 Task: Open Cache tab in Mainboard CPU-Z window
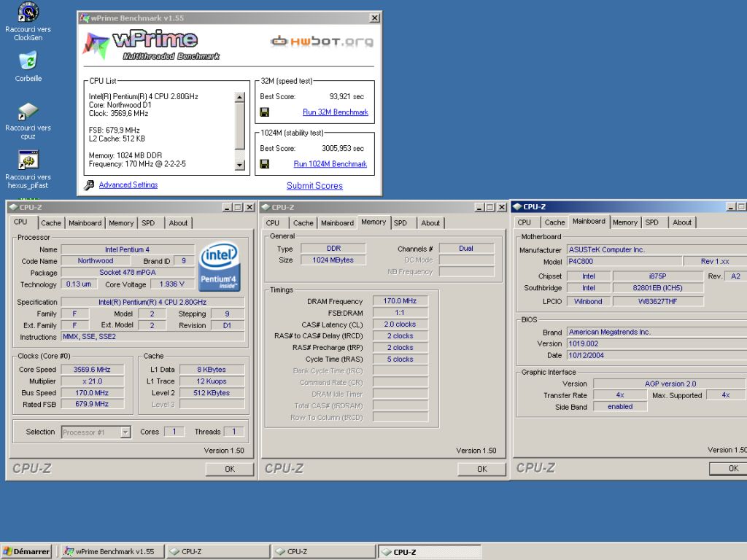(554, 222)
